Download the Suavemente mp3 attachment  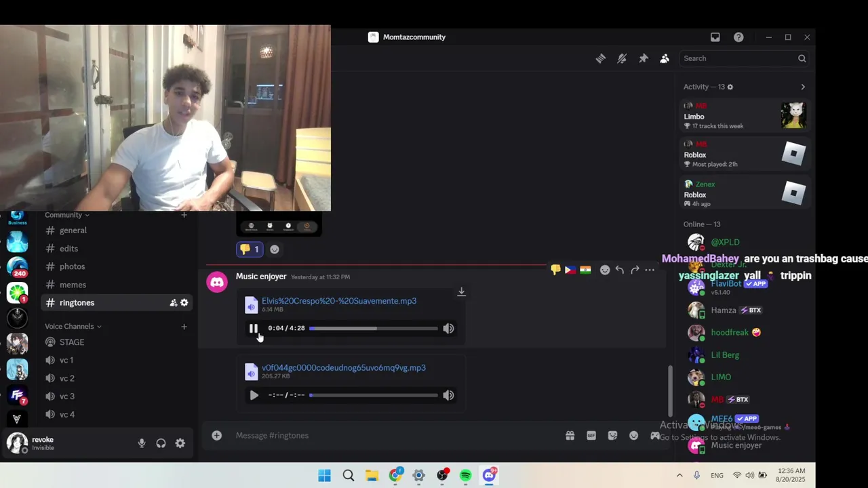[461, 292]
